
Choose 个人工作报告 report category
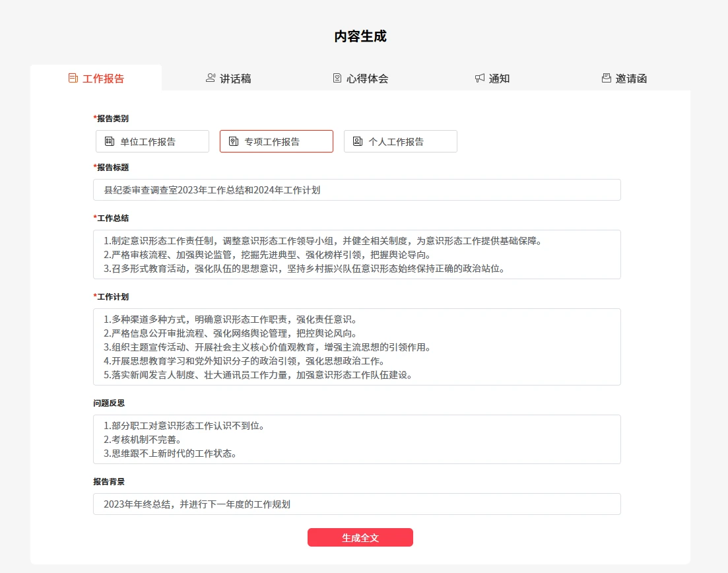point(400,141)
